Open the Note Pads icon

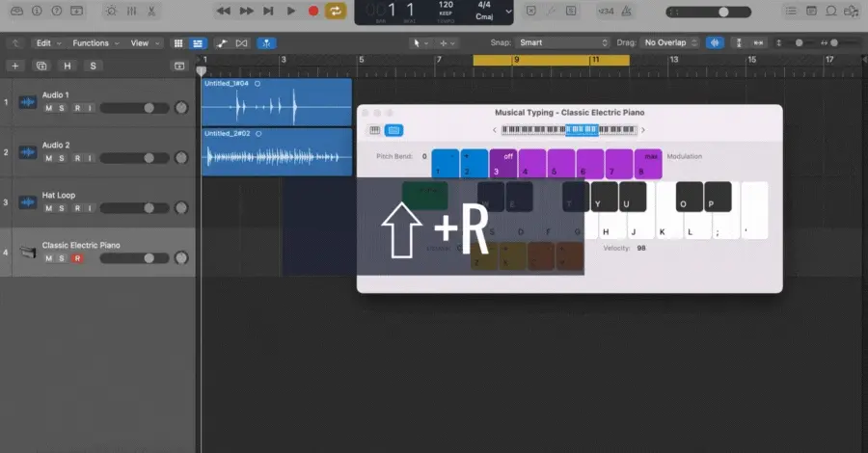click(811, 11)
